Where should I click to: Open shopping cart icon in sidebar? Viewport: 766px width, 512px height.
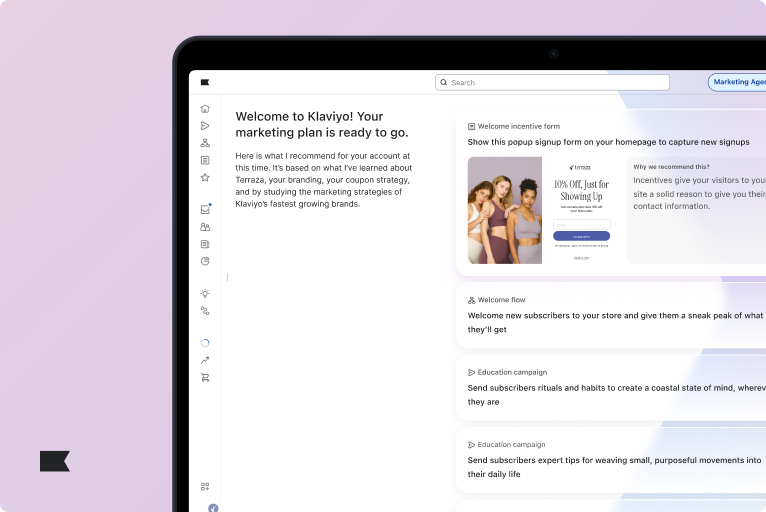[x=205, y=377]
